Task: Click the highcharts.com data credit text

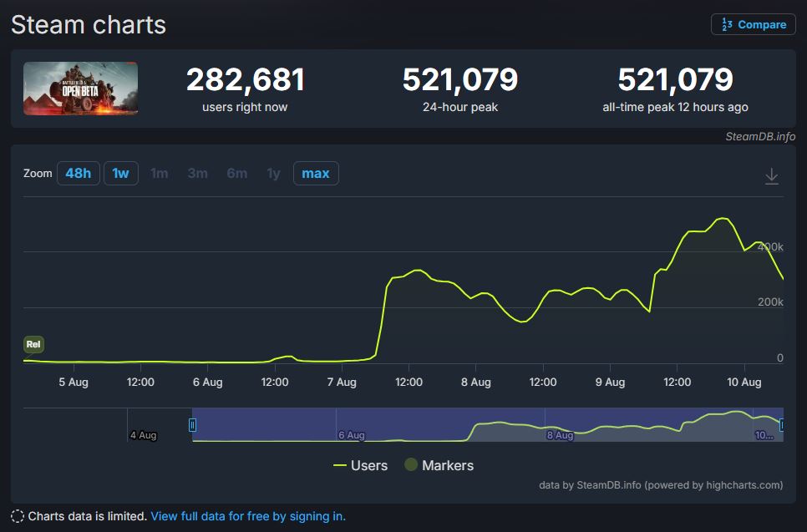Action: click(661, 484)
